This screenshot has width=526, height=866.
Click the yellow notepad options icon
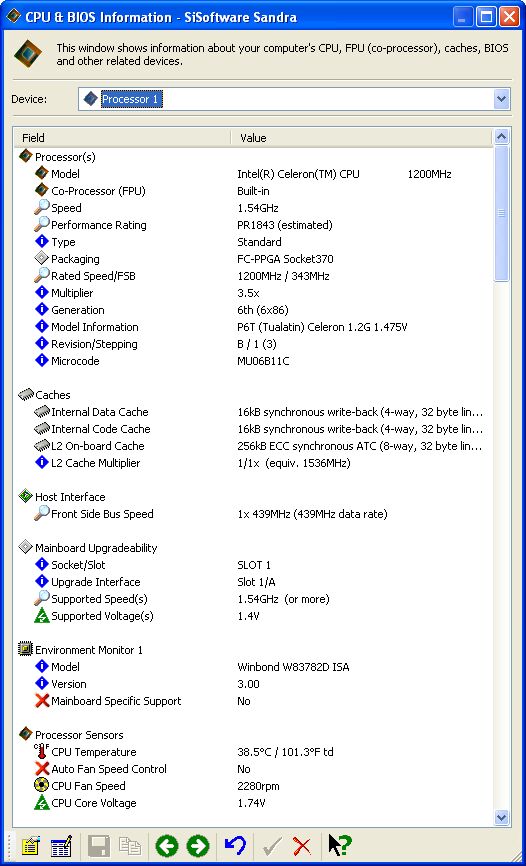[x=30, y=846]
